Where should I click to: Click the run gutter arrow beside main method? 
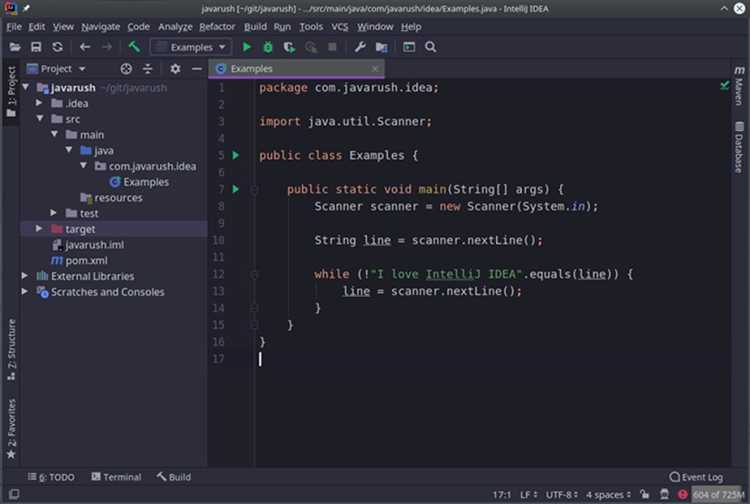click(x=236, y=189)
